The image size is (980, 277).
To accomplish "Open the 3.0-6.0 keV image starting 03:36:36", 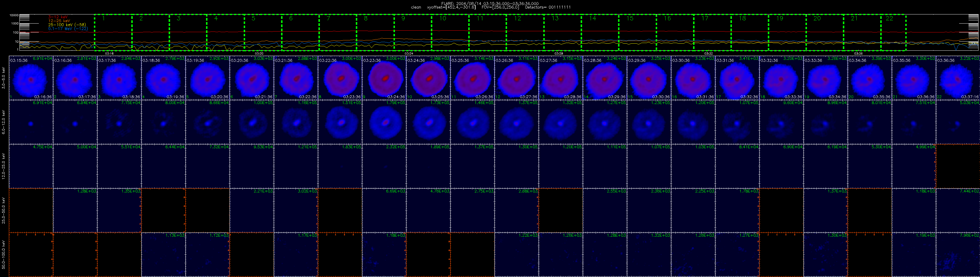I will click(x=958, y=78).
